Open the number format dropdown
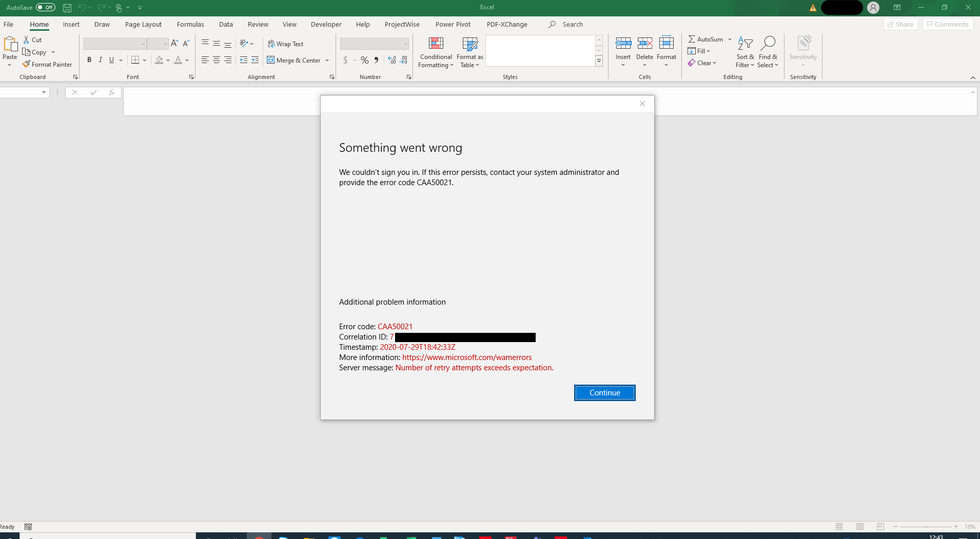 tap(405, 44)
